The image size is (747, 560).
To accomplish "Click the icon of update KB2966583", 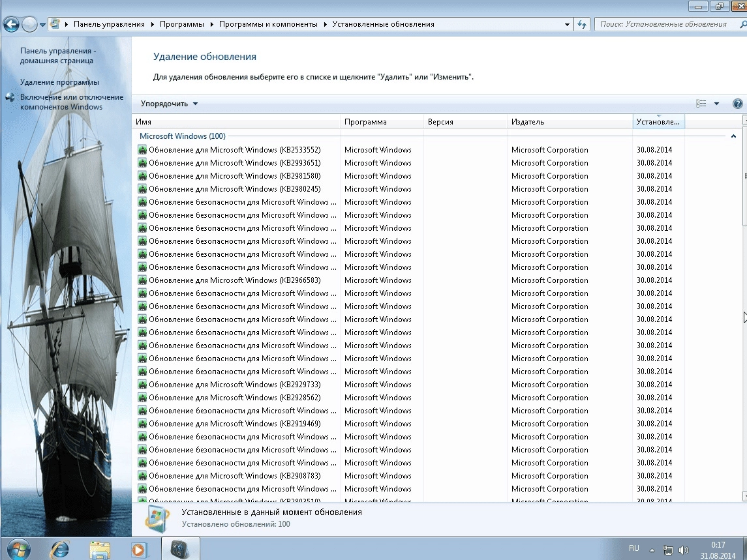I will pos(142,280).
